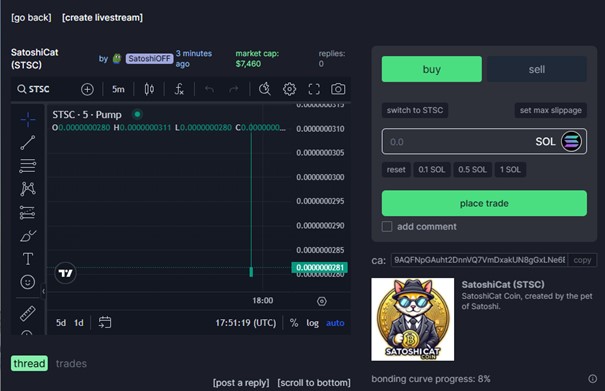
Task: Enter fullscreen chart mode
Action: pyautogui.click(x=314, y=89)
